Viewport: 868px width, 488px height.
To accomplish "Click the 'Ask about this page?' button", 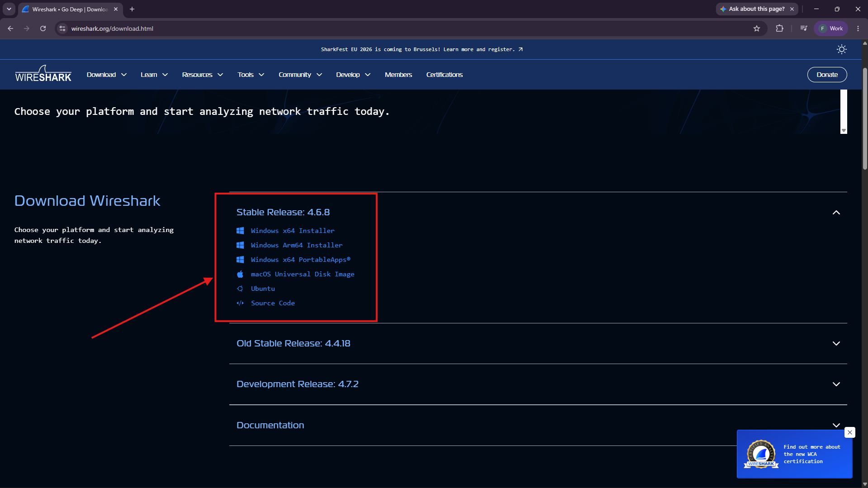I will (752, 9).
